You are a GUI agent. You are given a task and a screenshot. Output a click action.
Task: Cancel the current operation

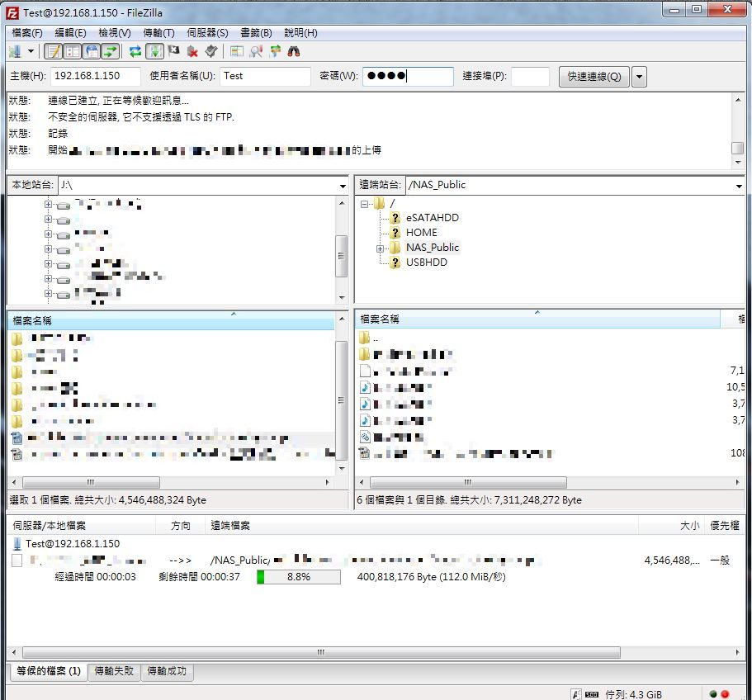[x=173, y=51]
